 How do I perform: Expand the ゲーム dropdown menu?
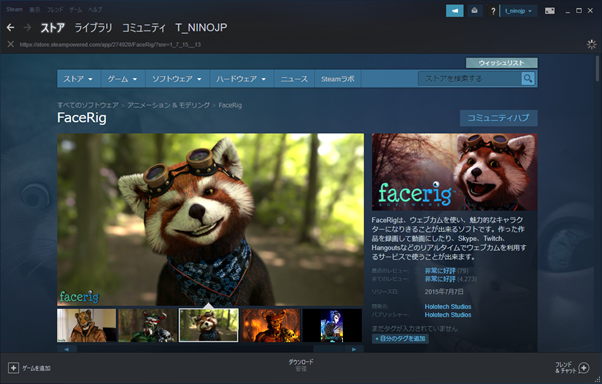tap(122, 79)
